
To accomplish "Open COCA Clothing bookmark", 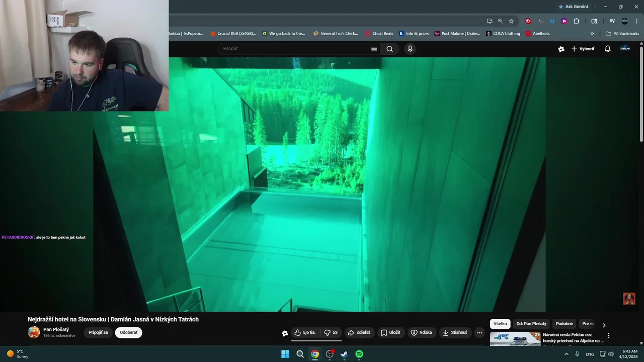I will pos(503,34).
